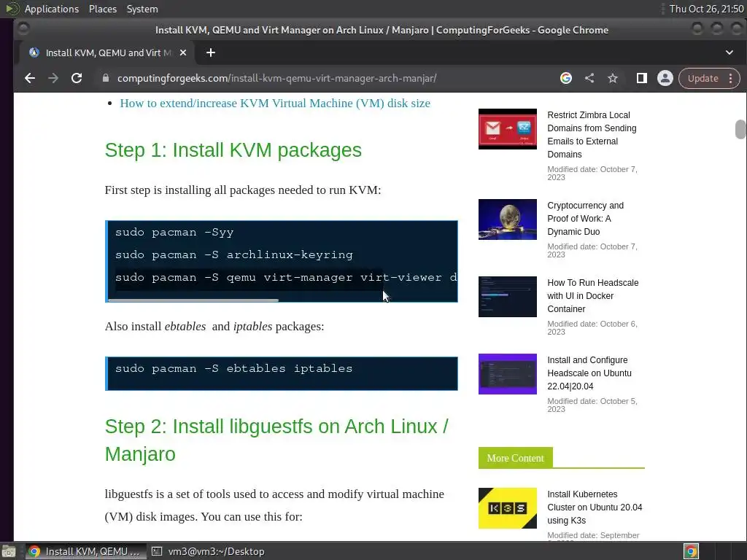
Task: Click the Restrict Zimbra Local Domains thumbnail
Action: point(508,129)
